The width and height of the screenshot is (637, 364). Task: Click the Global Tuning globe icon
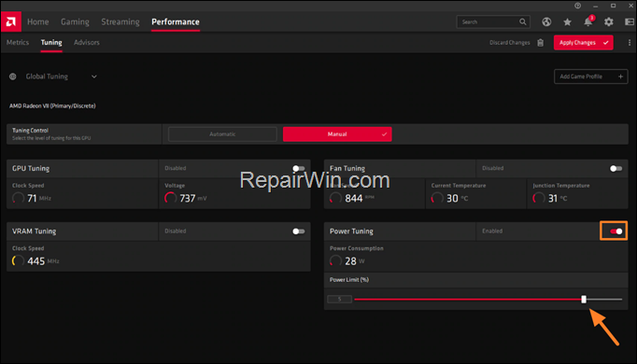tap(12, 77)
